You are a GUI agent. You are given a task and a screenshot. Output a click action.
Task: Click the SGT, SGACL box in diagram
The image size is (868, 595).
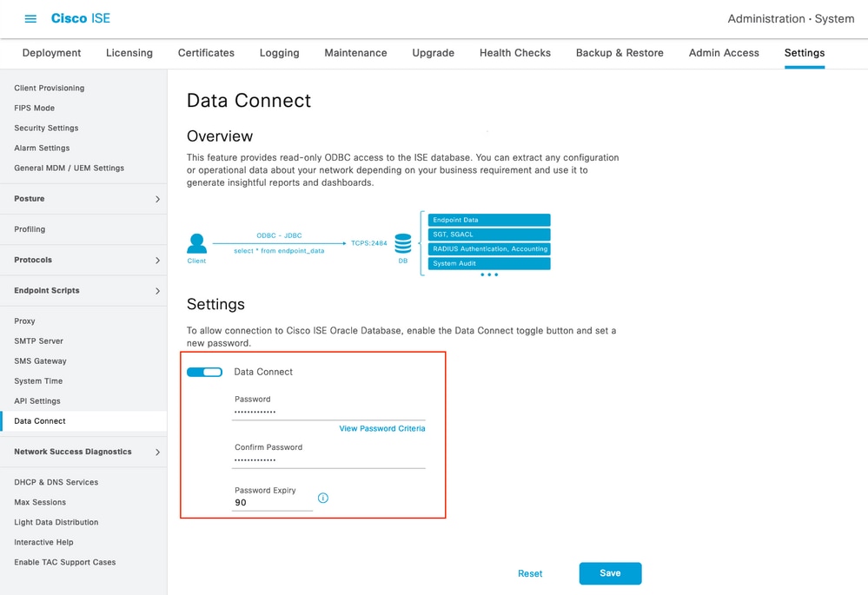(x=489, y=235)
